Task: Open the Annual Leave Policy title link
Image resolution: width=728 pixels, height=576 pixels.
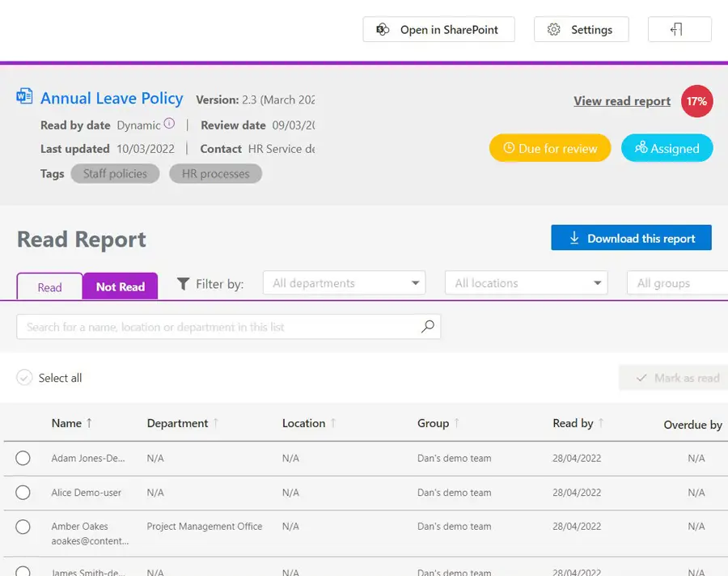Action: (112, 98)
